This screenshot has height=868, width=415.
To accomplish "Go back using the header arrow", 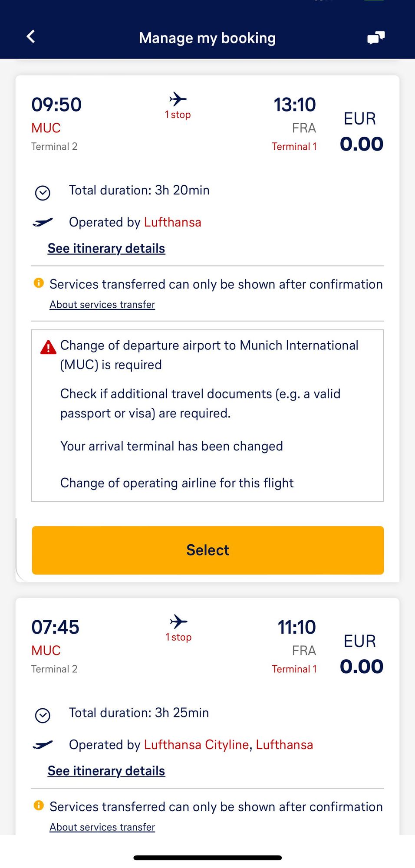I will pyautogui.click(x=31, y=36).
